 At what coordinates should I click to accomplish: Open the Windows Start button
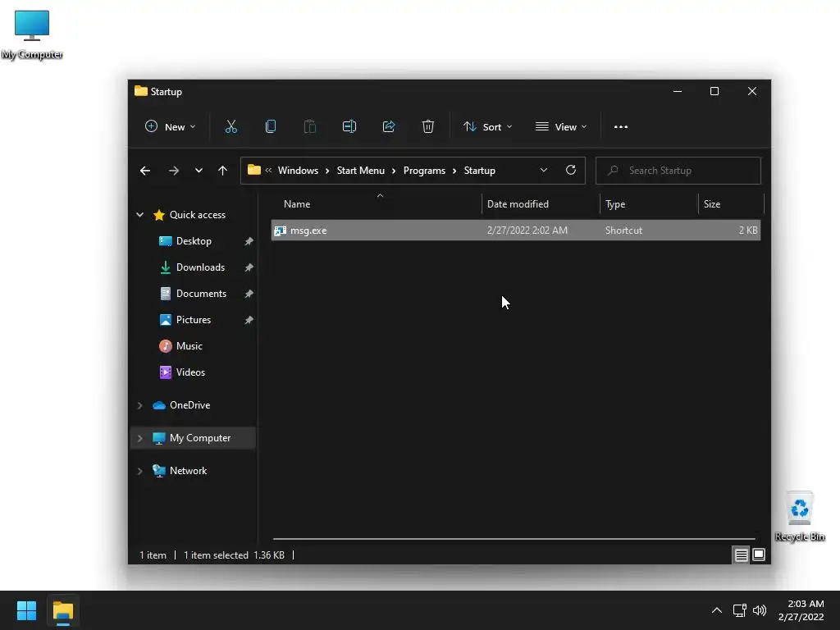coord(26,610)
